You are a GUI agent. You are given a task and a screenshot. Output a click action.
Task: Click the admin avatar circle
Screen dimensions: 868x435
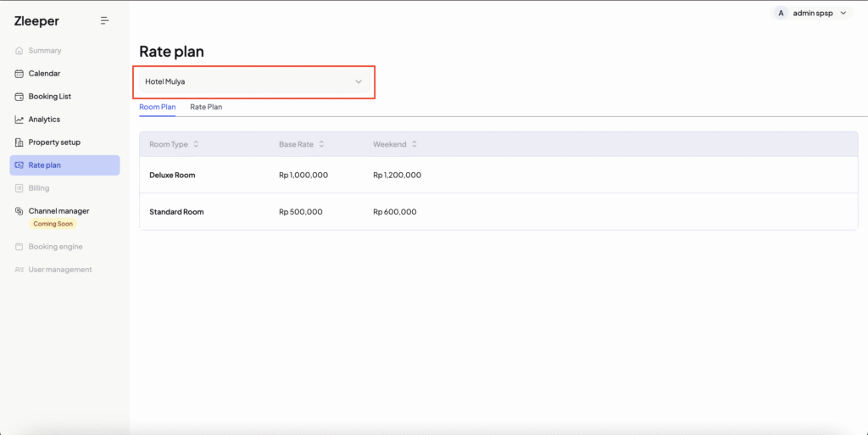[x=781, y=13]
